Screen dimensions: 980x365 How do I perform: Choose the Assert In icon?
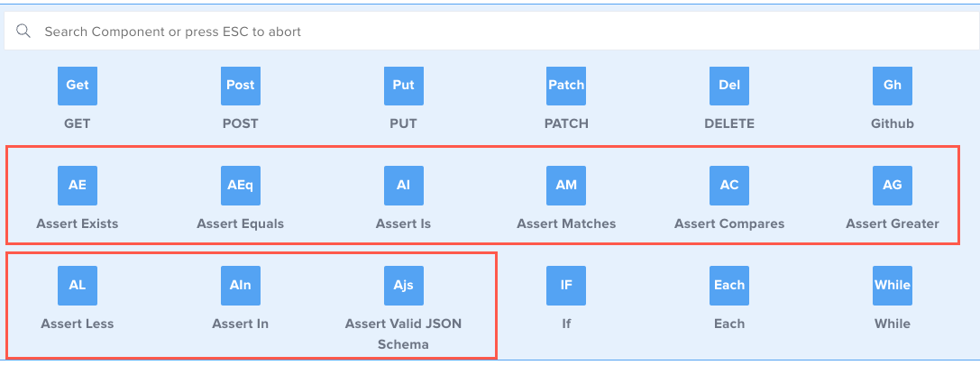pos(240,286)
